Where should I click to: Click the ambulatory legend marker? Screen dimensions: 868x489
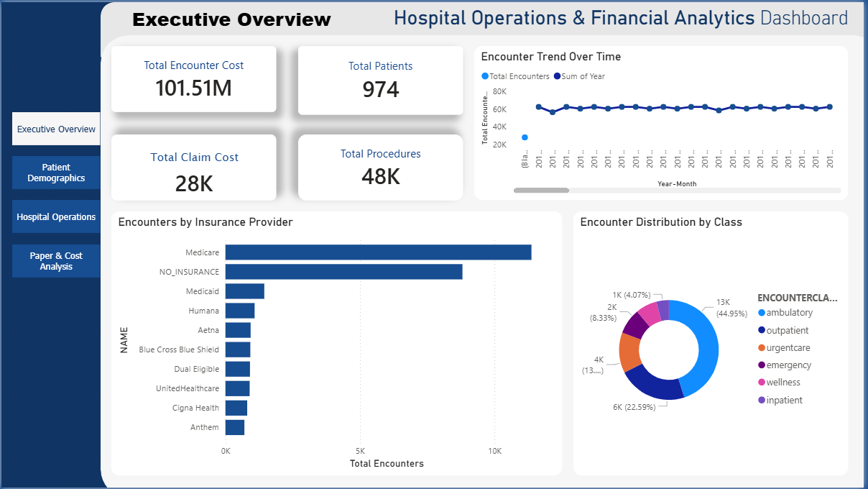coord(762,313)
